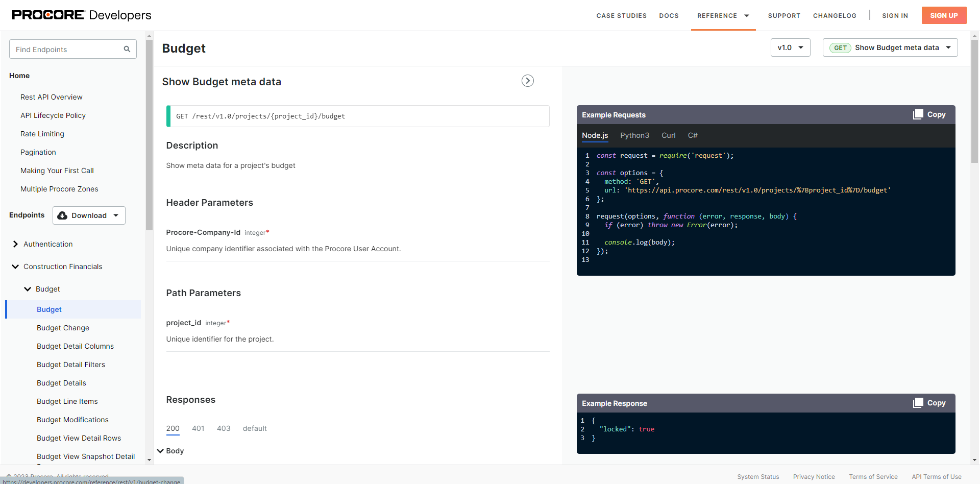Collapse the Body section in Responses
Image resolution: width=980 pixels, height=484 pixels.
160,451
